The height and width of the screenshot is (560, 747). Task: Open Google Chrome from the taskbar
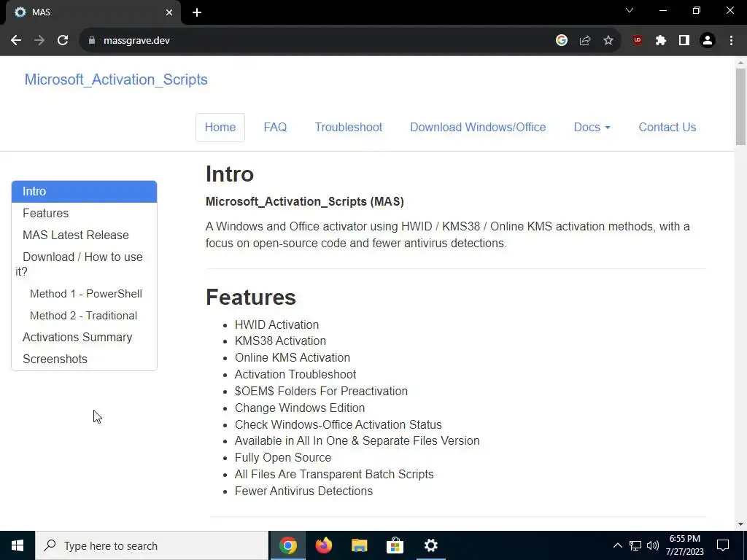[x=287, y=545]
